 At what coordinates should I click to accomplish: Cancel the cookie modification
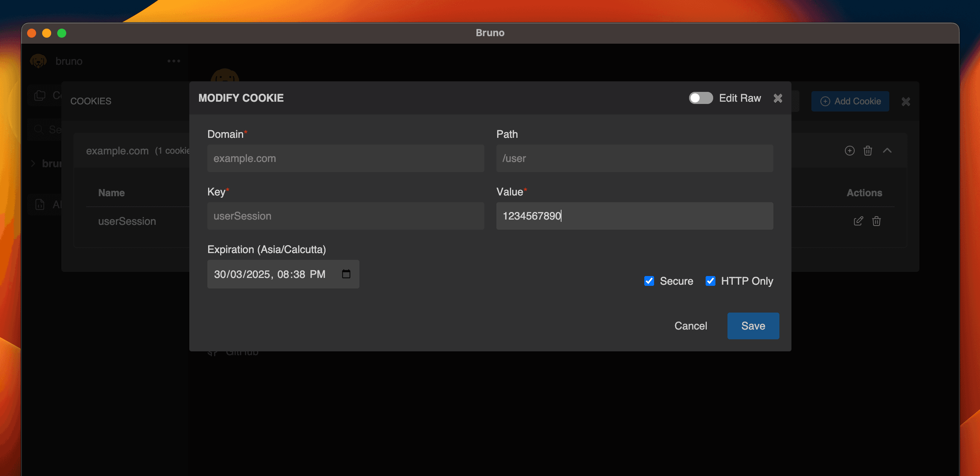(x=690, y=326)
